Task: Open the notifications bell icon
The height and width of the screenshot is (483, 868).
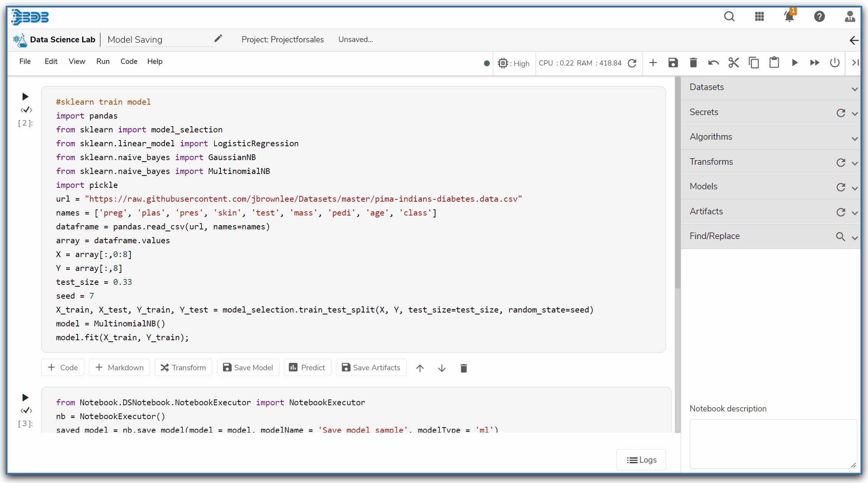Action: (x=789, y=17)
